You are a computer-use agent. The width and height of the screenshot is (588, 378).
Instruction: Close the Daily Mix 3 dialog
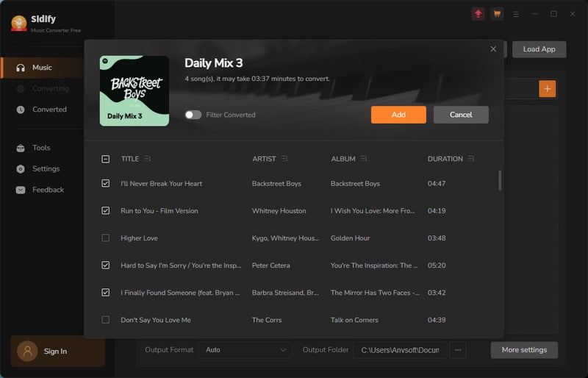(493, 49)
